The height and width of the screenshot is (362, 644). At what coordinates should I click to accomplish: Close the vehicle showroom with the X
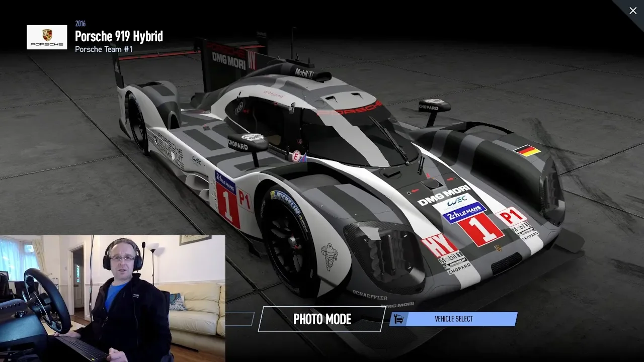(632, 11)
